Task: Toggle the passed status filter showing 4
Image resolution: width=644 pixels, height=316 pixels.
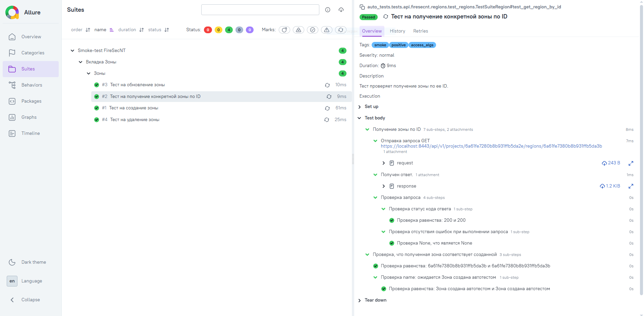Action: point(229,30)
